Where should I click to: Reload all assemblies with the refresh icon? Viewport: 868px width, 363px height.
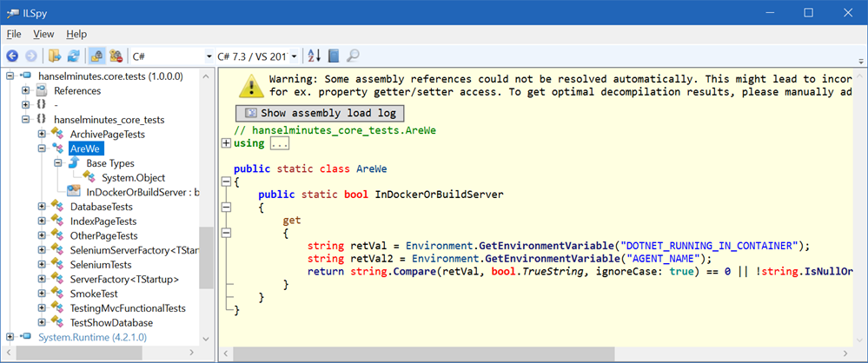click(x=74, y=56)
